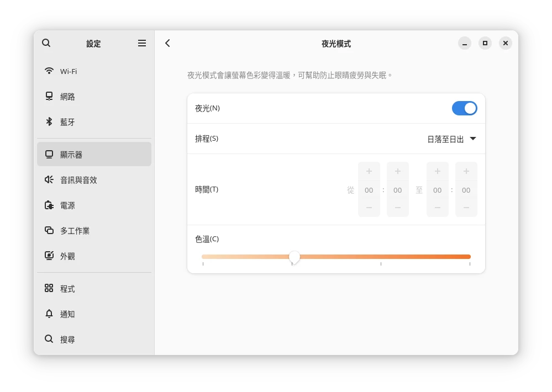This screenshot has width=552, height=392.
Task: Turn off the Night Light (夜光) switch
Action: (464, 108)
